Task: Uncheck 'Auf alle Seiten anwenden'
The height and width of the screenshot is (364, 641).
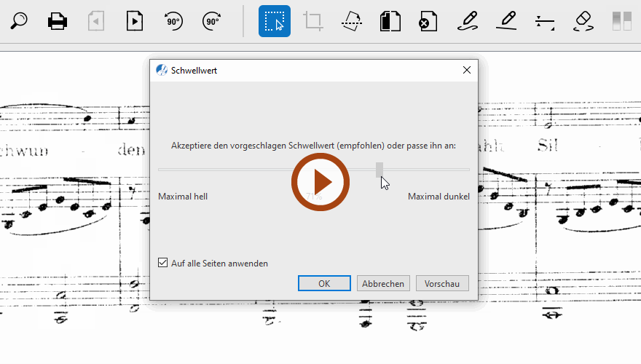Action: point(163,263)
